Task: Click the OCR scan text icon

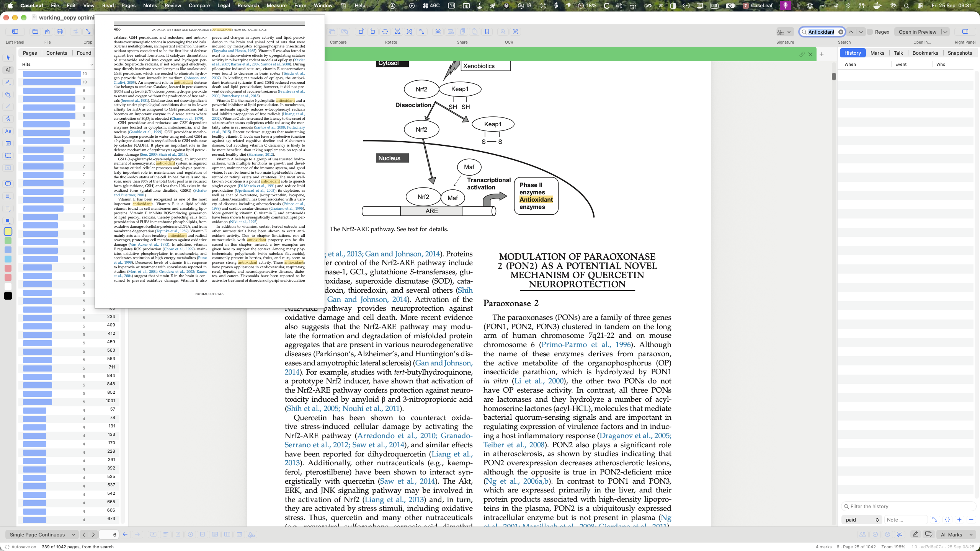Action: point(515,32)
